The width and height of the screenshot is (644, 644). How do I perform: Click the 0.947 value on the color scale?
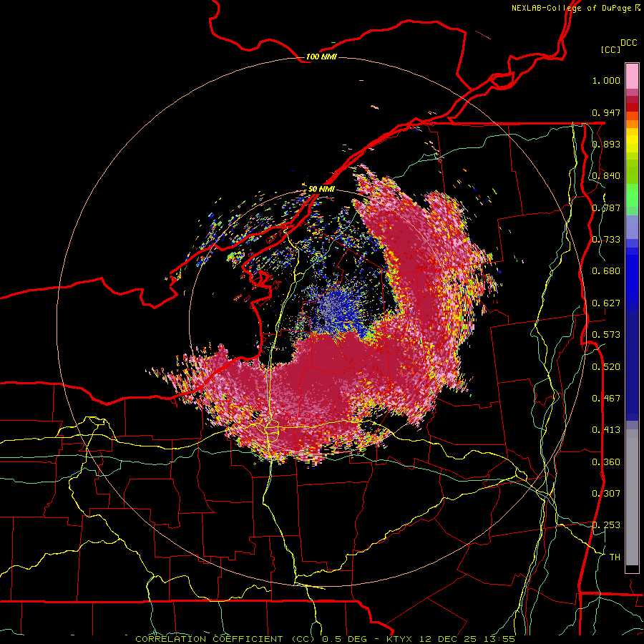[606, 112]
